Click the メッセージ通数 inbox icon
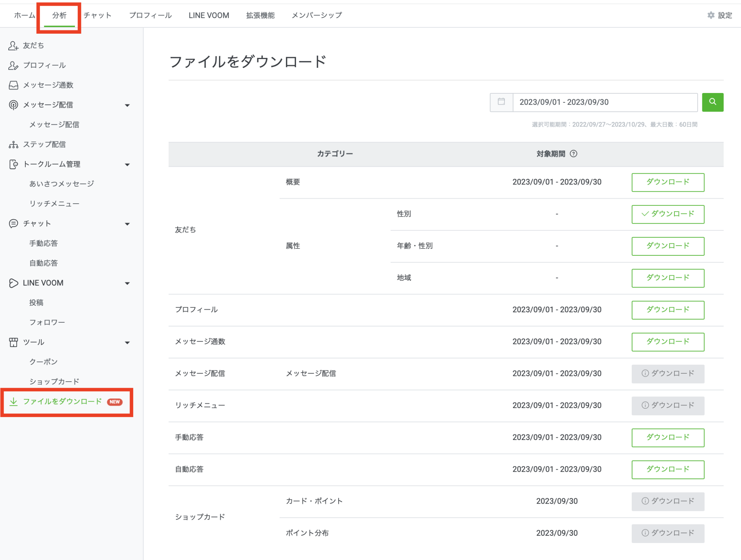Screen dimensions: 741x560 tap(13, 85)
